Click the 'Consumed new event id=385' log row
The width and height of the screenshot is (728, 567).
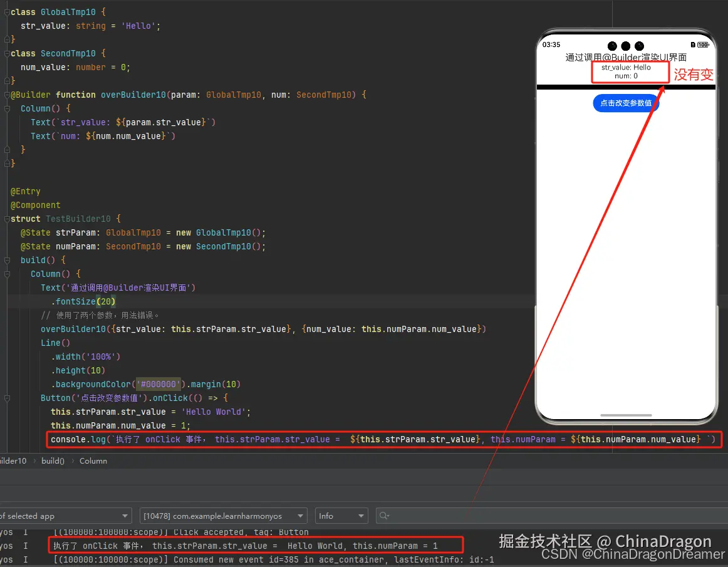273,559
